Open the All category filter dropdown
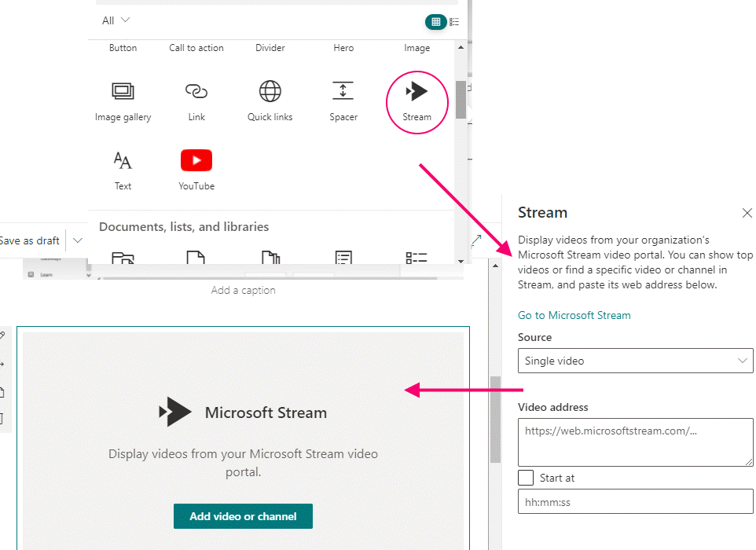The width and height of the screenshot is (756, 550). (116, 20)
